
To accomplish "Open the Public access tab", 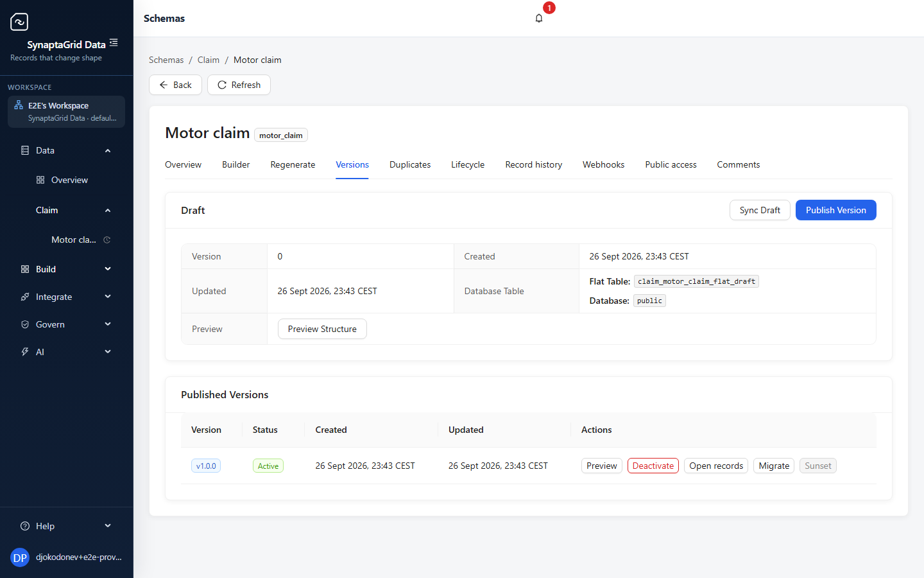I will click(x=671, y=164).
